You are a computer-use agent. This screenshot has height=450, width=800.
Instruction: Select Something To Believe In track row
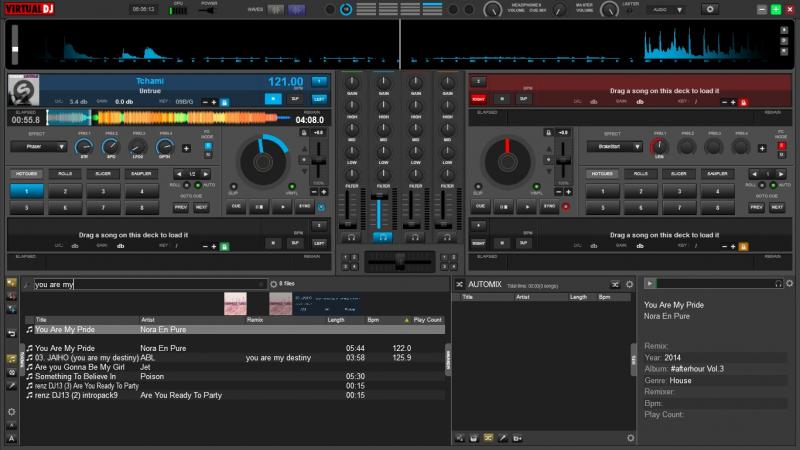(235, 377)
